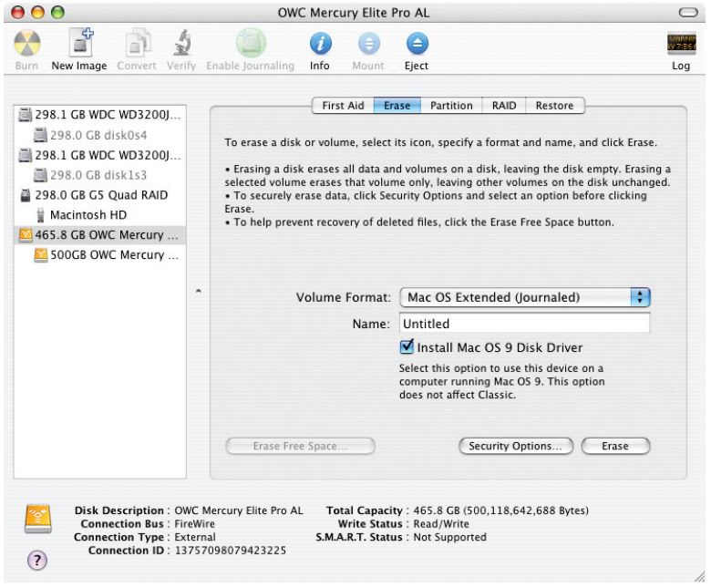Click the Convert toolbar icon
The image size is (711, 588).
138,43
